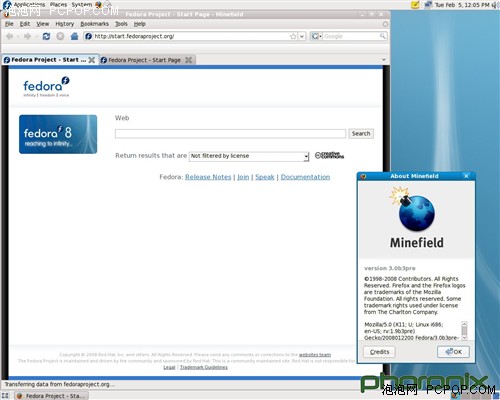Click the Web search input field
This screenshot has height=400, width=500.
[x=230, y=134]
